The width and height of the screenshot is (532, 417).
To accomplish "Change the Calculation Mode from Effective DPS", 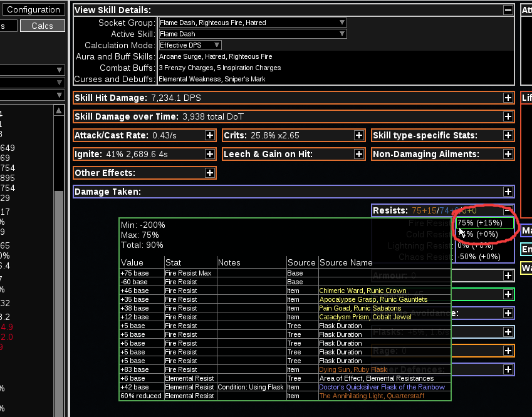I will [216, 44].
